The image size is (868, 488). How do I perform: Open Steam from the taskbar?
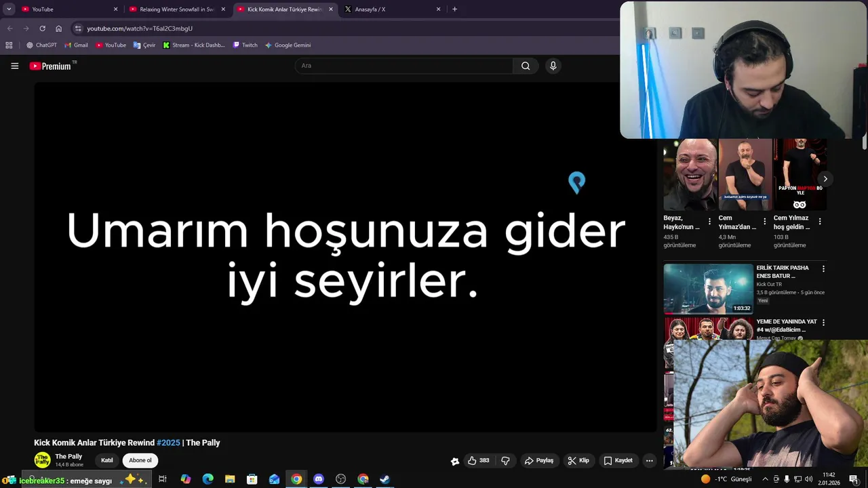coord(384,479)
